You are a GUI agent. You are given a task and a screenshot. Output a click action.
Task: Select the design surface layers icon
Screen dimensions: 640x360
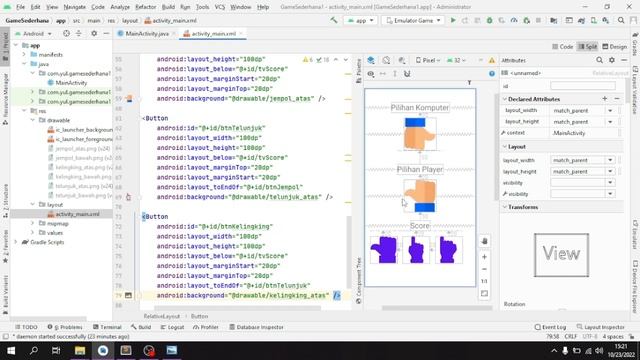pyautogui.click(x=371, y=60)
